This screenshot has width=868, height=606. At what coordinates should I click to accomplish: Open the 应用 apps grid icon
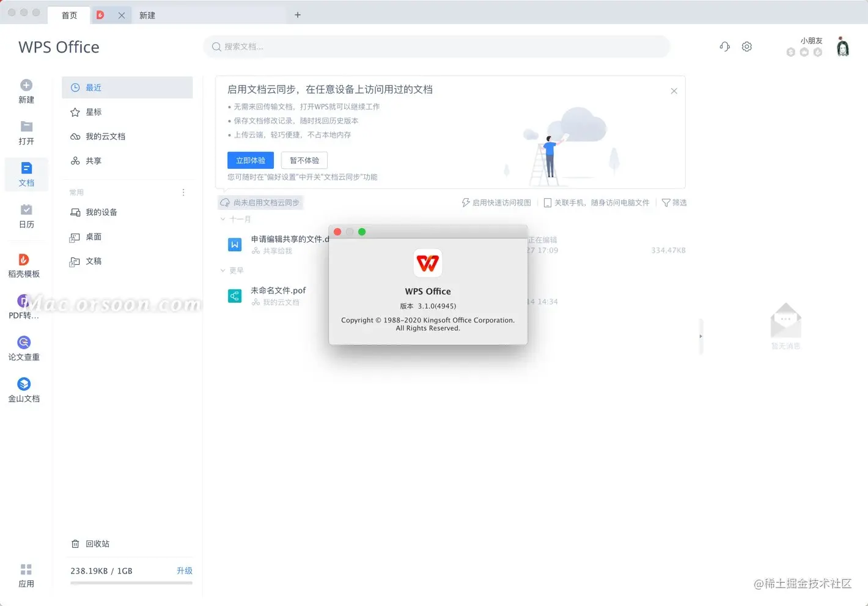(26, 569)
